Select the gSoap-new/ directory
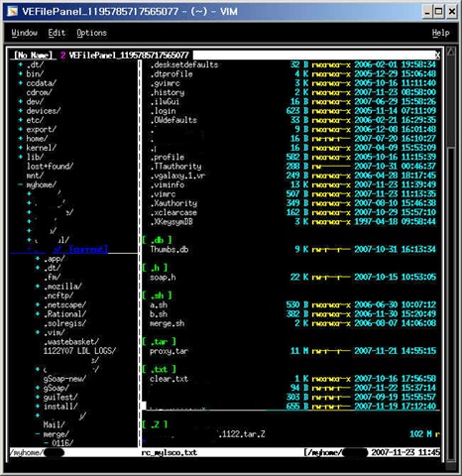This screenshot has width=462, height=476. coord(64,379)
